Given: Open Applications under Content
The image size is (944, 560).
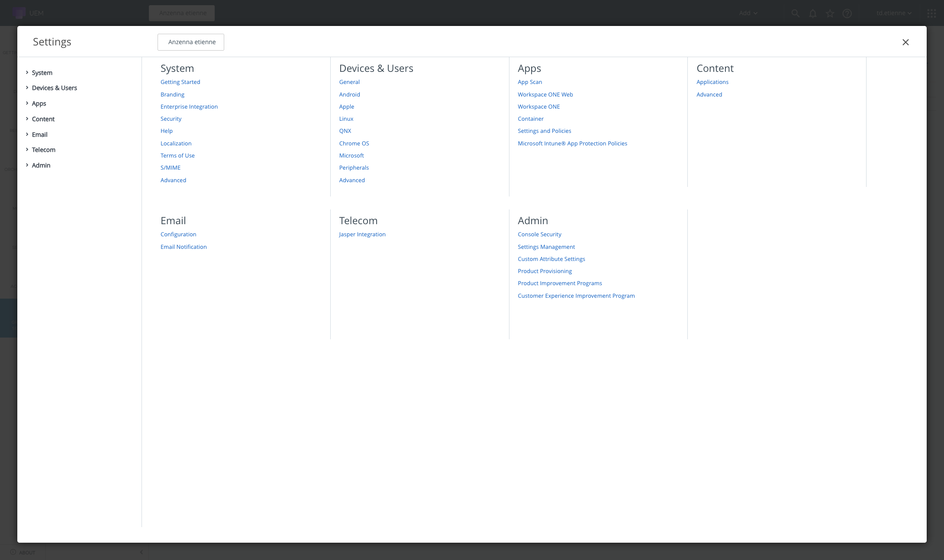Looking at the screenshot, I should pos(712,82).
